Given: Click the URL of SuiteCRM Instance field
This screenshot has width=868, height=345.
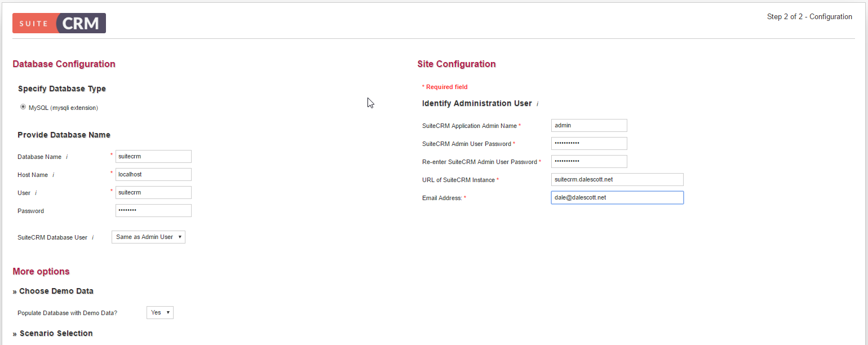Looking at the screenshot, I should coord(617,179).
